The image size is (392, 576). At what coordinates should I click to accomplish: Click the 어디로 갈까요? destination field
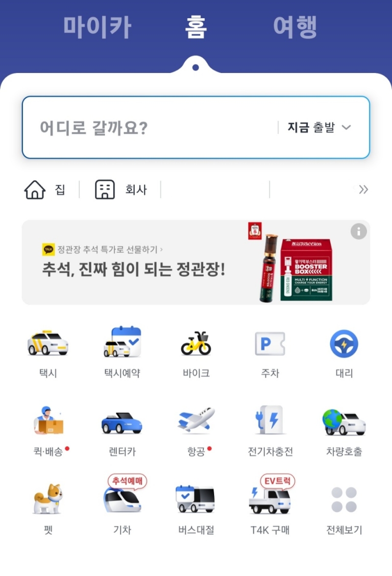click(x=196, y=127)
